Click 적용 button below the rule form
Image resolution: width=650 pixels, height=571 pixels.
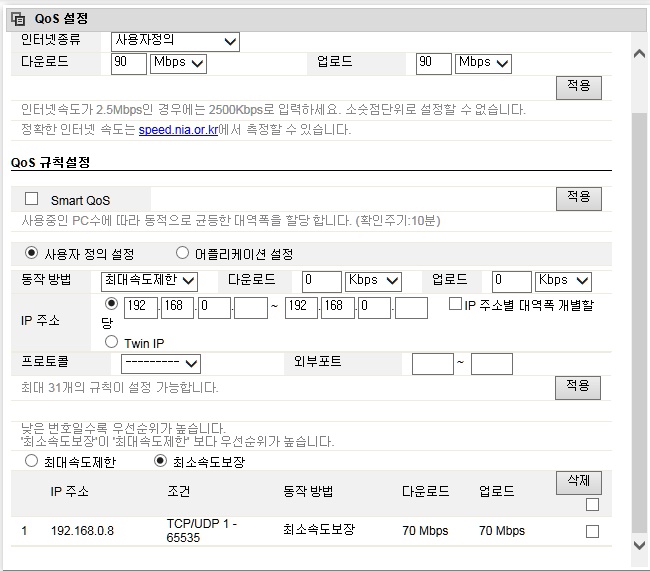(578, 388)
